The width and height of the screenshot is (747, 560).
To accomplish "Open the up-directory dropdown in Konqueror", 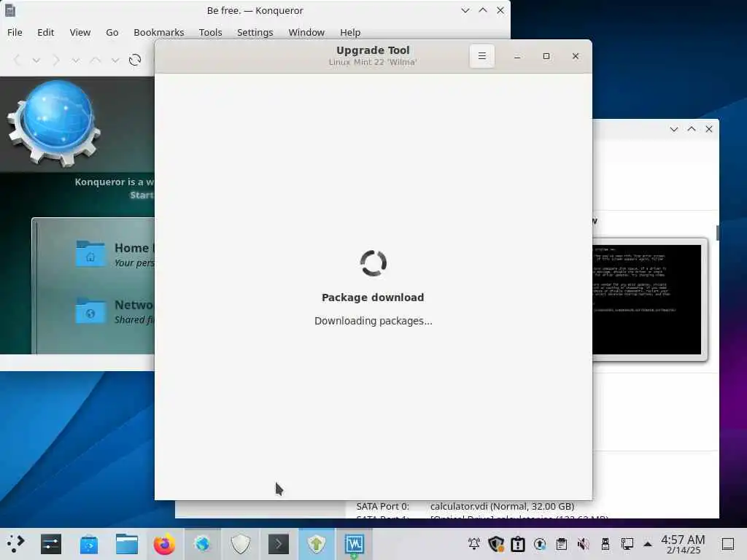I will point(115,61).
